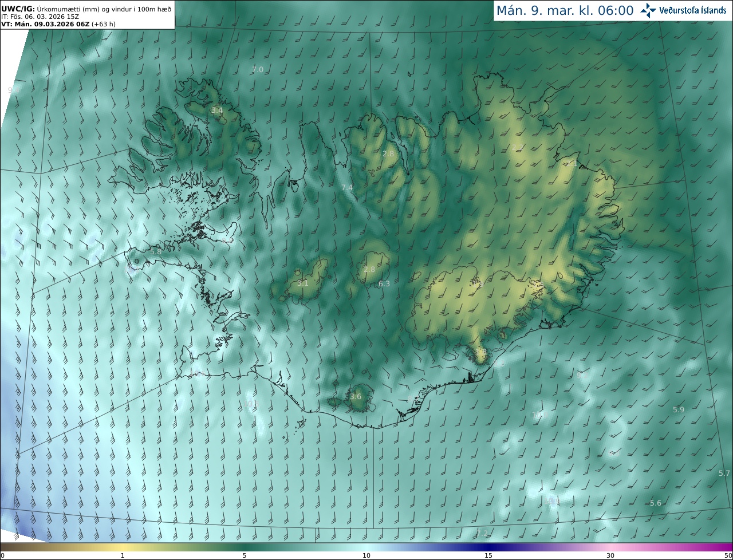Click the color scale label 0
This screenshot has height=560, width=733.
(2, 555)
